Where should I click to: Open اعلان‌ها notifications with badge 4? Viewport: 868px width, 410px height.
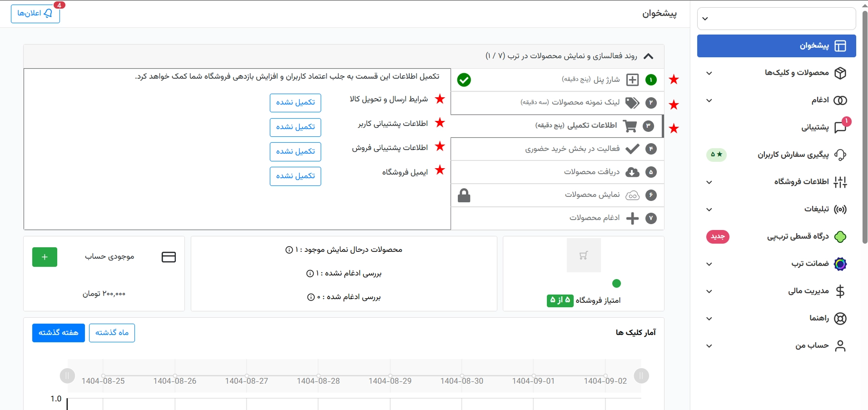click(35, 14)
